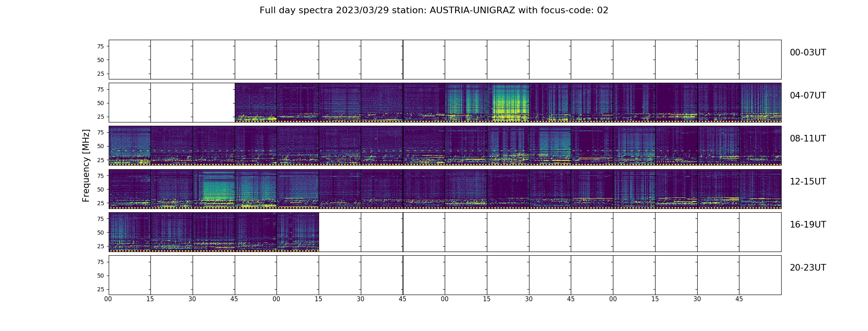Click the 50 MHz tick of the 00-03UT row
868x331 pixels.
(x=100, y=60)
